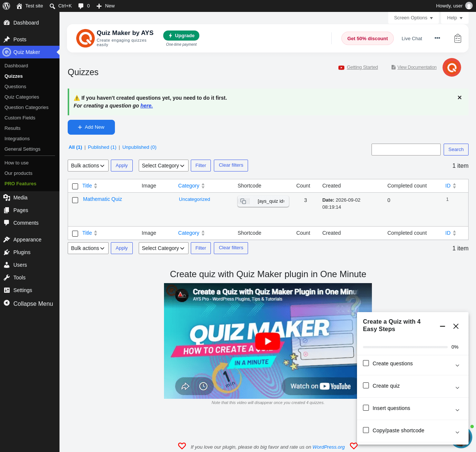The image size is (476, 452).
Task: Tick the Mathematic Quiz row checkbox
Action: pyautogui.click(x=75, y=200)
